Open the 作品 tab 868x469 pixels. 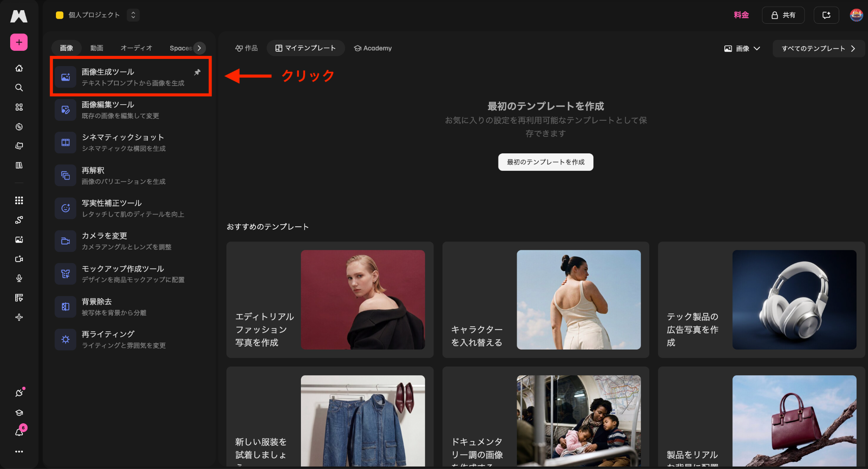247,48
